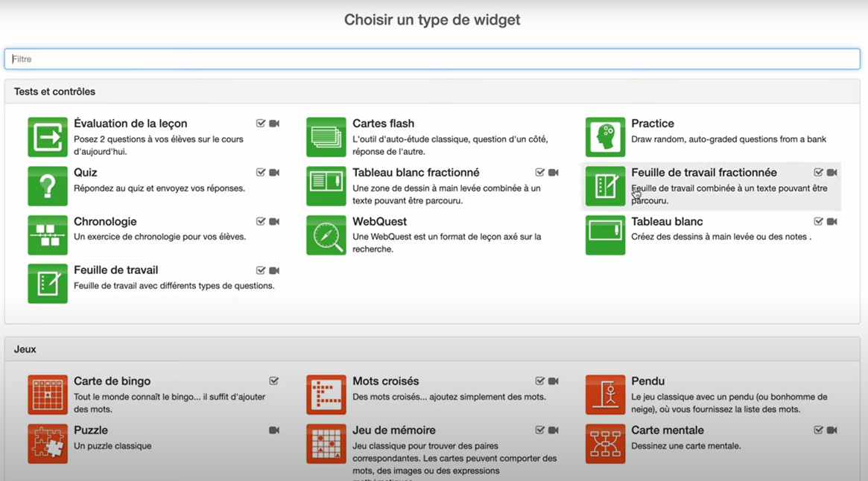Click the checkmark icon beside Tableau blanc
The height and width of the screenshot is (481, 868).
point(818,222)
